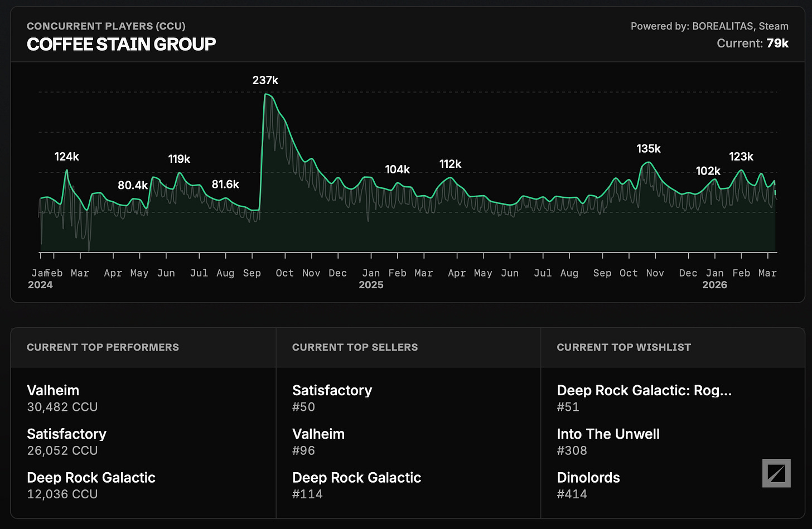Image resolution: width=812 pixels, height=529 pixels.
Task: Select the Current Top Wishlist header
Action: click(623, 347)
